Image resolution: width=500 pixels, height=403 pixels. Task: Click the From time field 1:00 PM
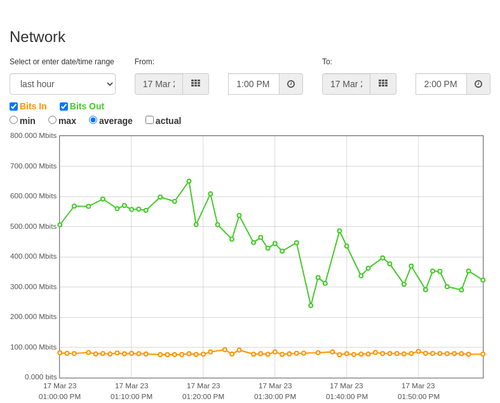pos(254,84)
